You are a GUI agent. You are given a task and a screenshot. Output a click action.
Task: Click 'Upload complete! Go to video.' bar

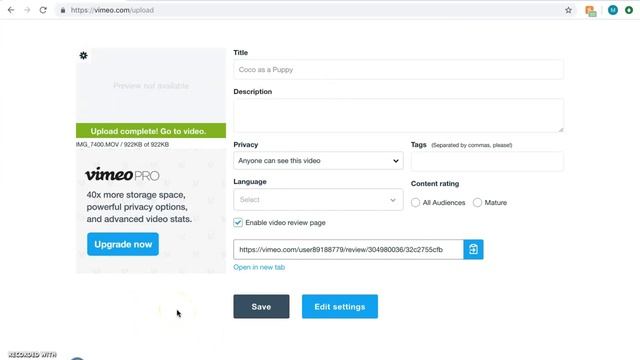tap(151, 131)
